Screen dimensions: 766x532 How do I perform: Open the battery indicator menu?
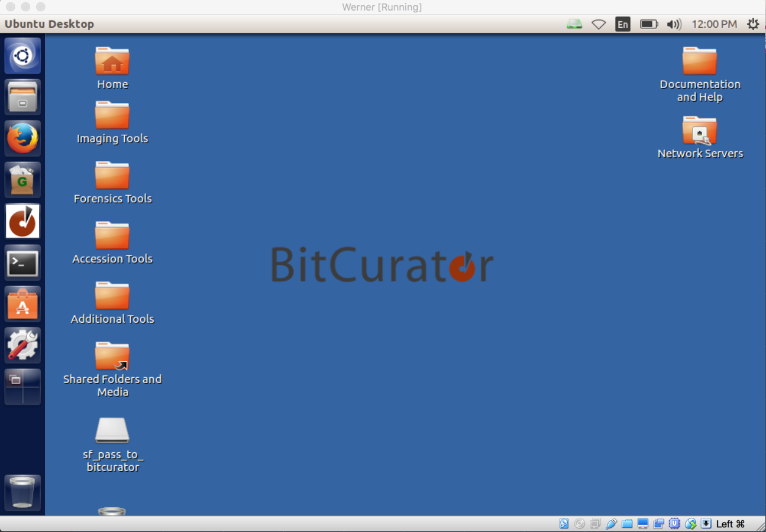pyautogui.click(x=649, y=24)
